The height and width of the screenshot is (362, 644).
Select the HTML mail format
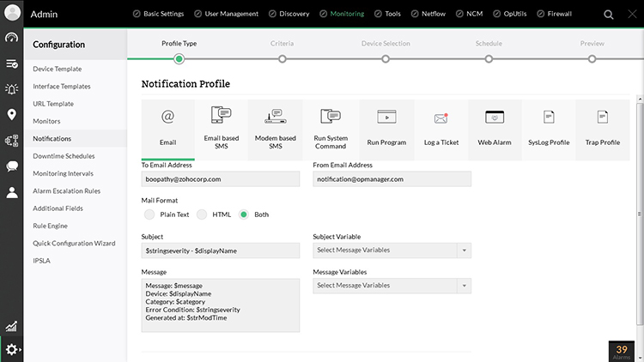tap(203, 214)
